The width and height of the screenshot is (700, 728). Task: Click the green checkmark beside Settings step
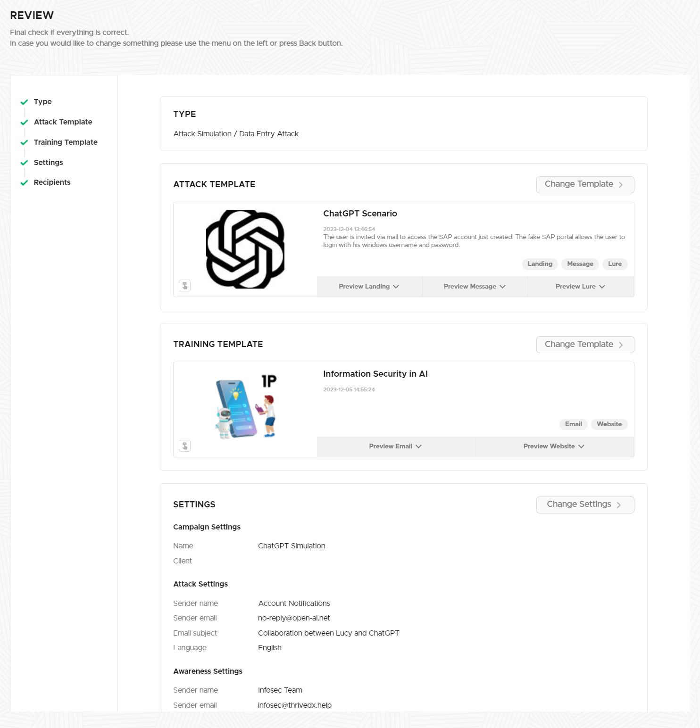(24, 163)
